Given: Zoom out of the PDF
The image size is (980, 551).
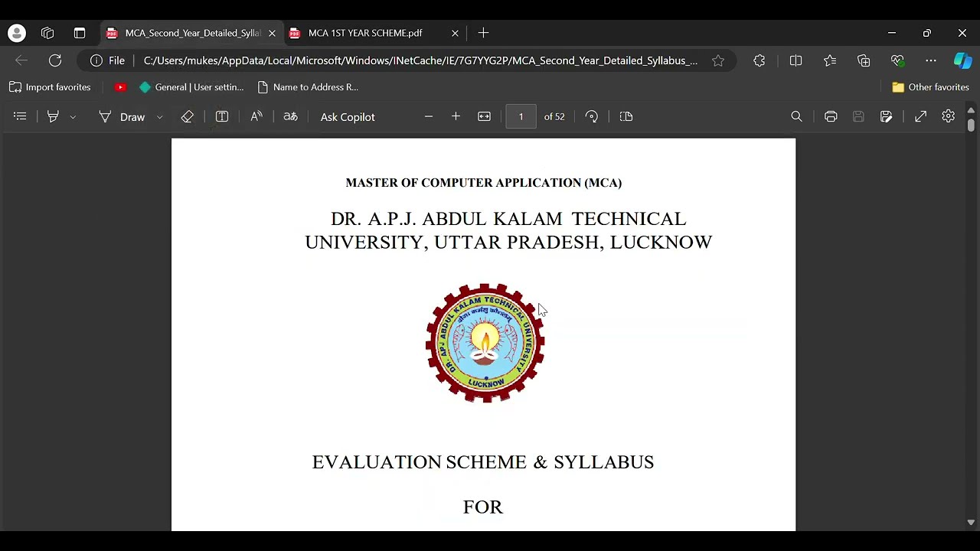Looking at the screenshot, I should pyautogui.click(x=429, y=116).
